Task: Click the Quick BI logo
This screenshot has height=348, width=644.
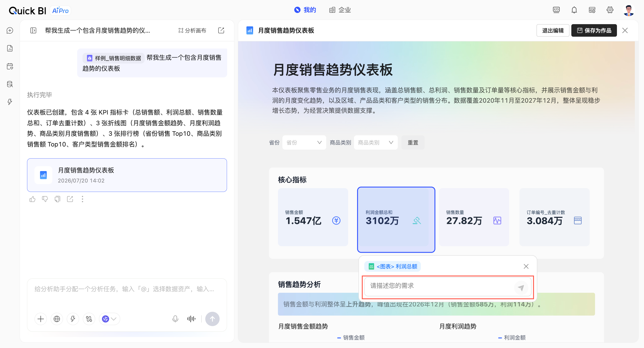Action: pos(28,11)
